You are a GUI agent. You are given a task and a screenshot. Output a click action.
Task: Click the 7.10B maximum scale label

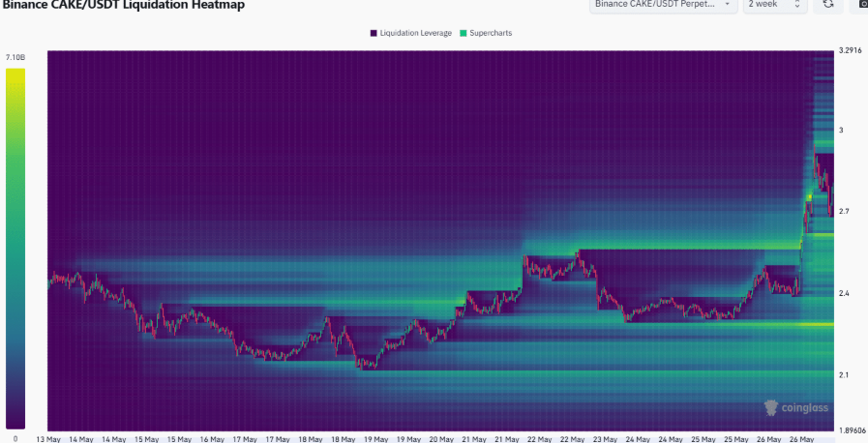point(15,57)
